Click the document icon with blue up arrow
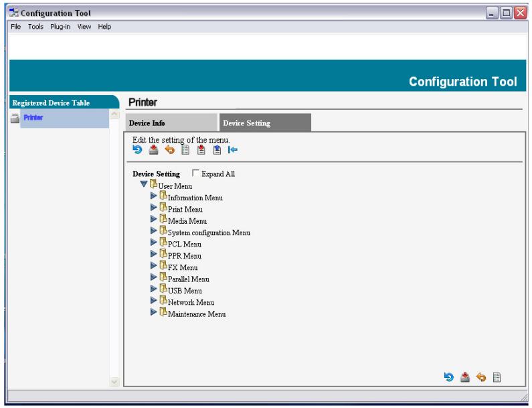Viewport: 532px width, 408px height. (217, 150)
